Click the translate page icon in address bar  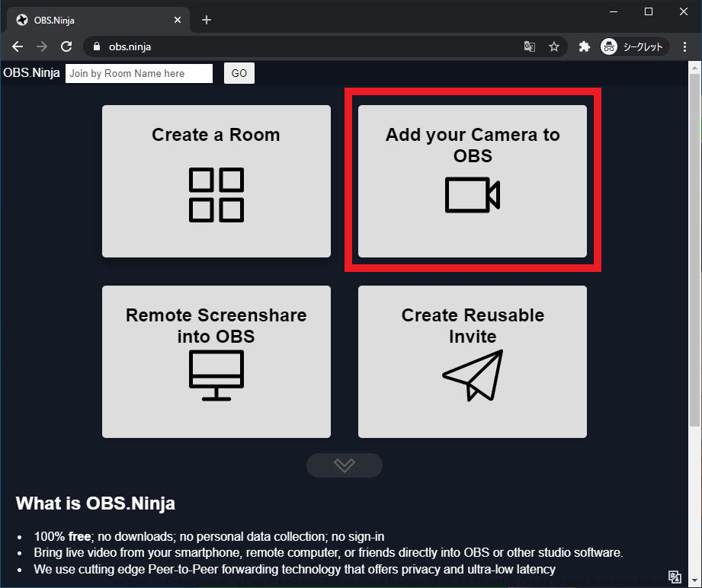530,46
